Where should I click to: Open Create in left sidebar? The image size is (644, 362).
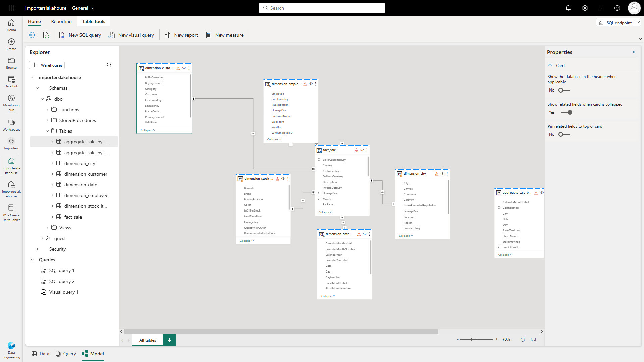pos(11,44)
